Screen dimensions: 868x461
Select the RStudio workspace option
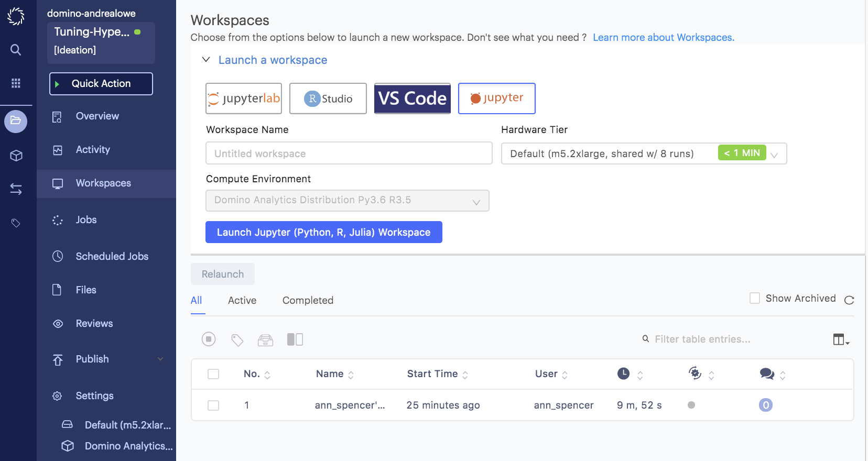328,98
